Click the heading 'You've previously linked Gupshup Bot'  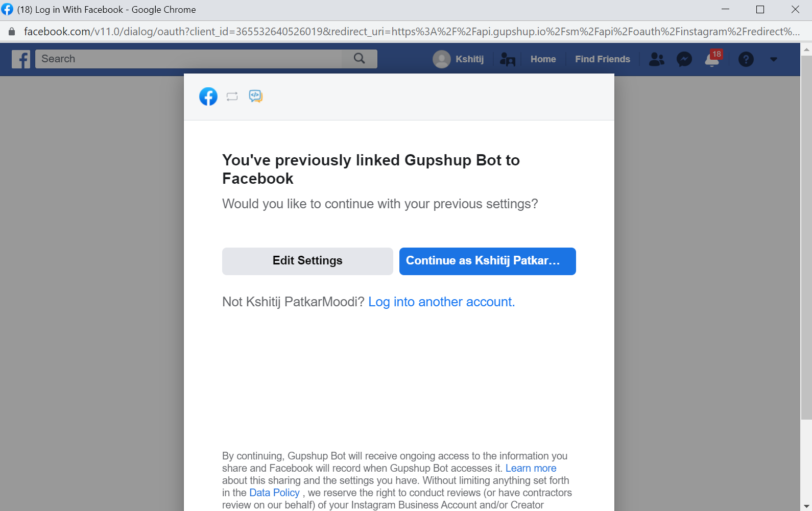371,169
